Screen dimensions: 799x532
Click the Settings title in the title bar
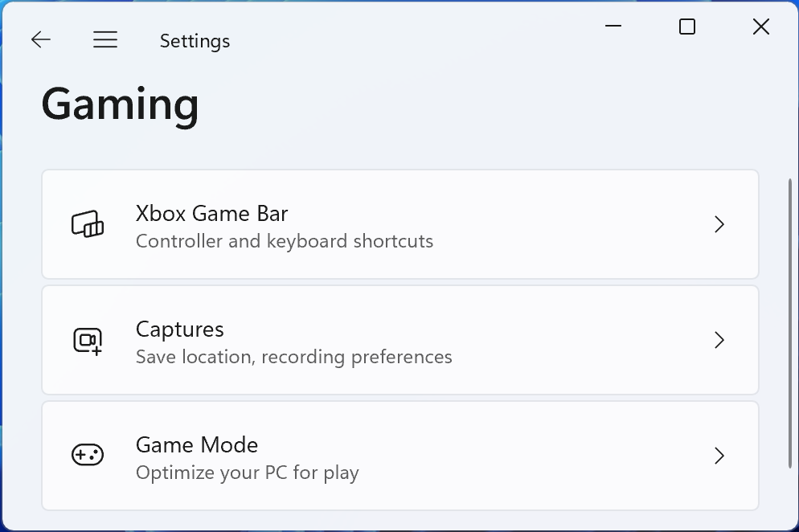point(195,41)
